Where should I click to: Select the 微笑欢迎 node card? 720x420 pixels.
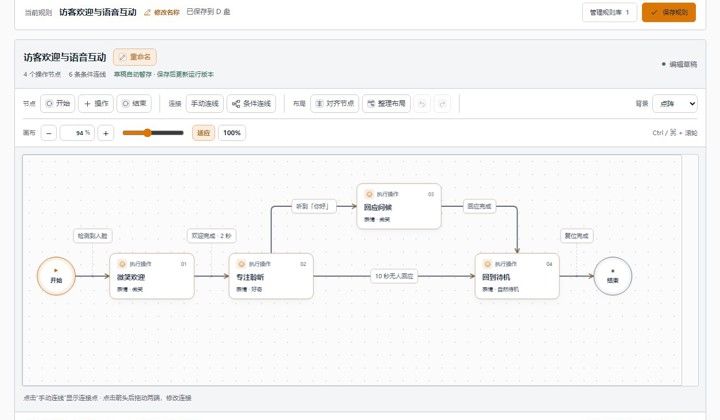pos(152,276)
